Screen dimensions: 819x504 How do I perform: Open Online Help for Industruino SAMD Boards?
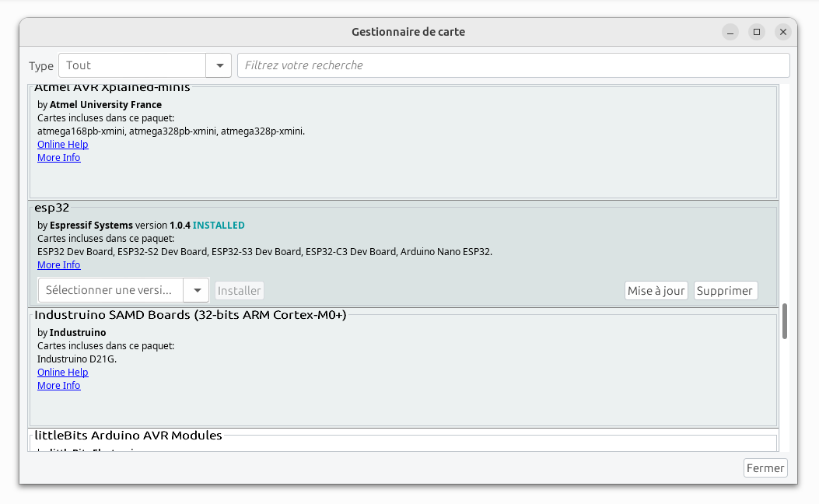click(x=62, y=373)
